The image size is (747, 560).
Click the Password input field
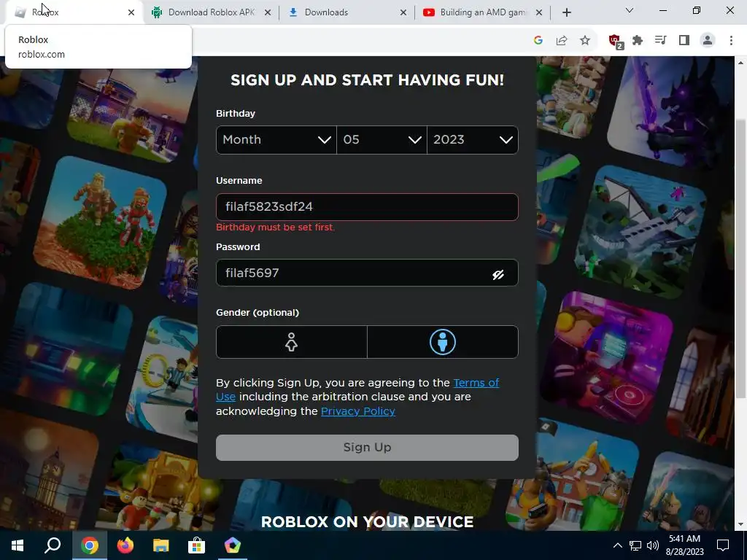click(367, 273)
